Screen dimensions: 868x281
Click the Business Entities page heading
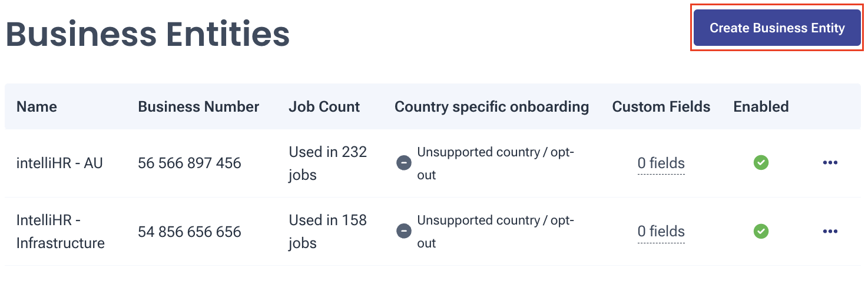148,34
